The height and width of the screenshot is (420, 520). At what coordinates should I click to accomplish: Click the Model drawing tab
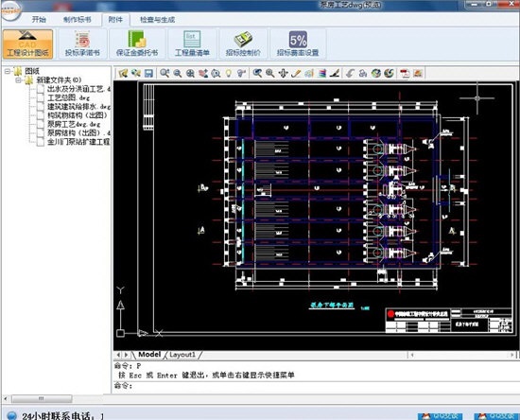click(149, 355)
